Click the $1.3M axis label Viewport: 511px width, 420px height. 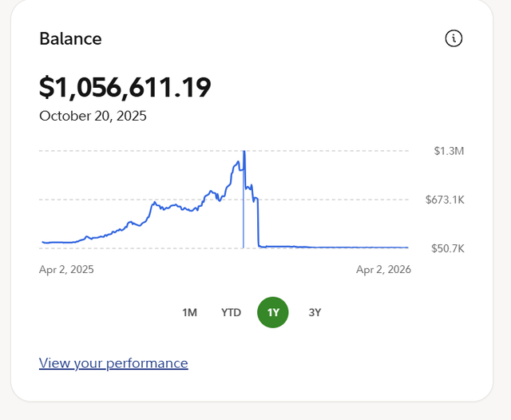[x=448, y=151]
